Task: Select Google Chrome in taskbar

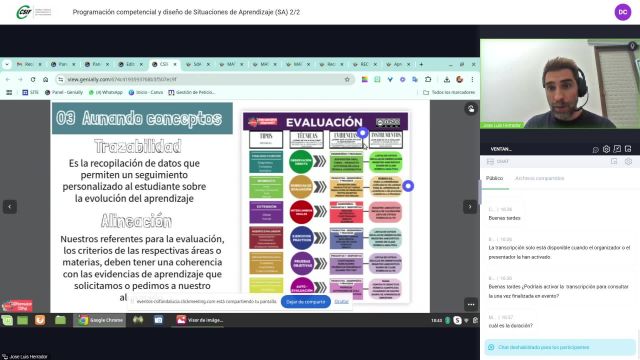Action: click(100, 320)
